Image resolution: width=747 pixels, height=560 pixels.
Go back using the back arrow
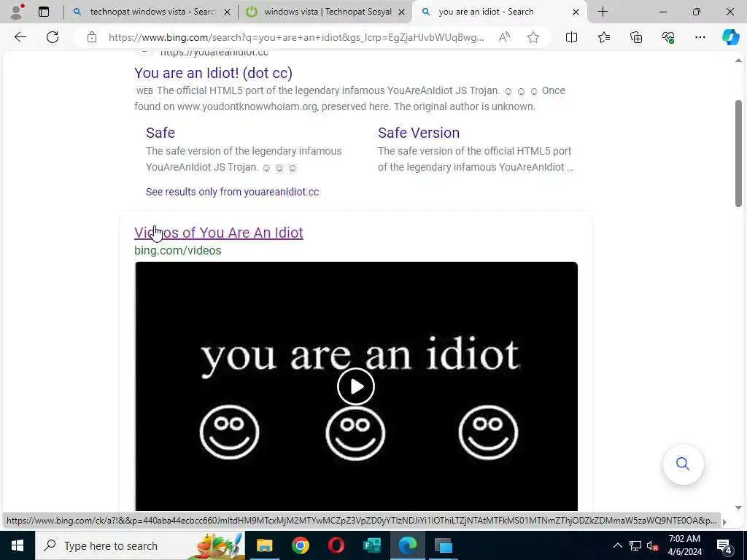coord(20,37)
